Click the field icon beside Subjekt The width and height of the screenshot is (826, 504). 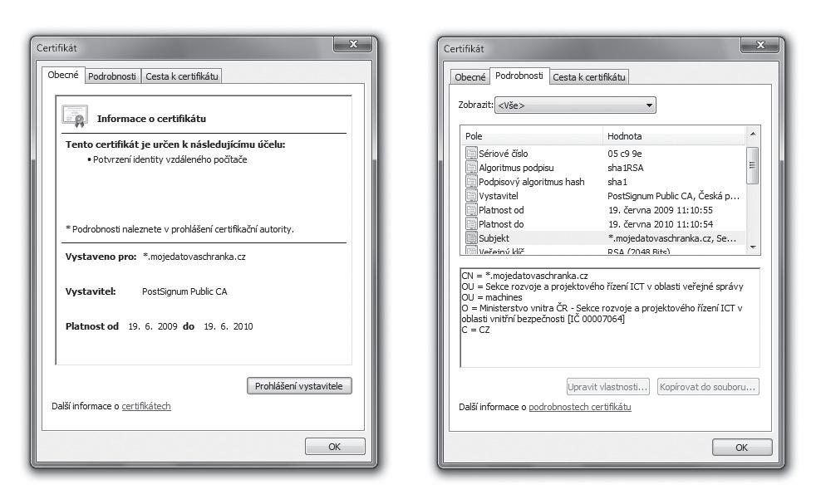coord(471,237)
